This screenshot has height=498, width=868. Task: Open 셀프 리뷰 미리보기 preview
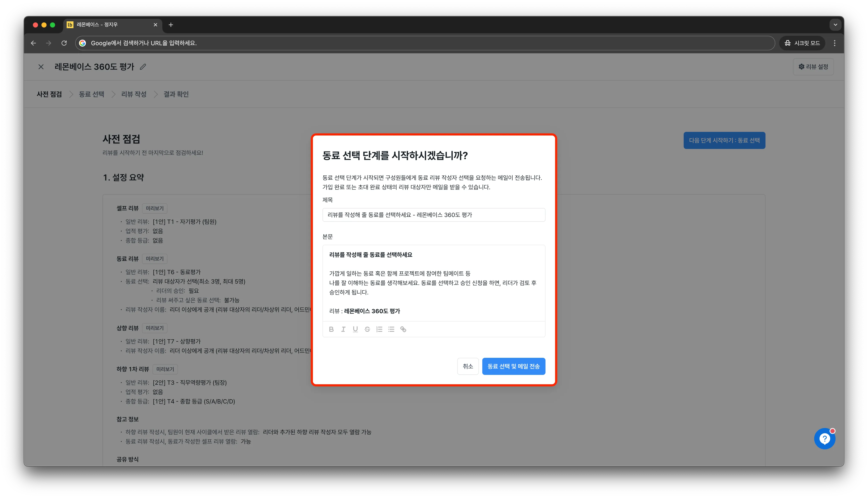coord(154,208)
